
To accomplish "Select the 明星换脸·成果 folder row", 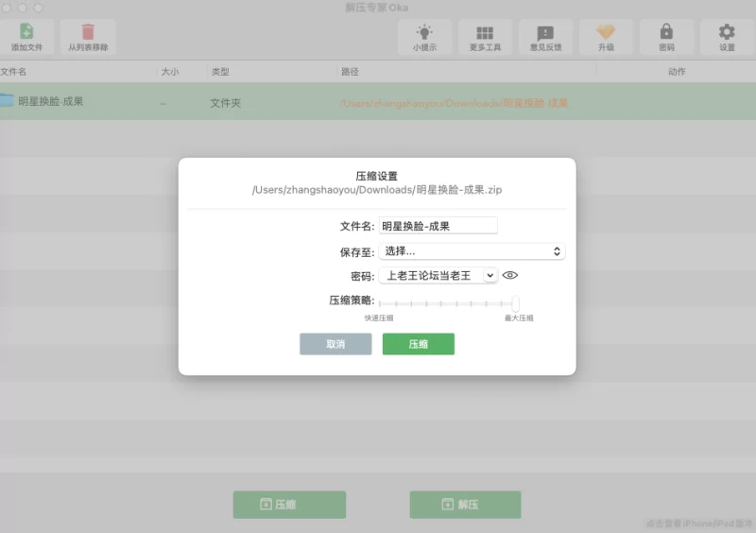I will pyautogui.click(x=283, y=102).
